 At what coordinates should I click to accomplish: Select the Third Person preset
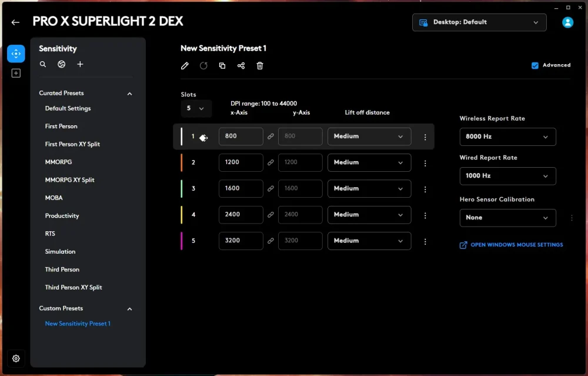(62, 269)
